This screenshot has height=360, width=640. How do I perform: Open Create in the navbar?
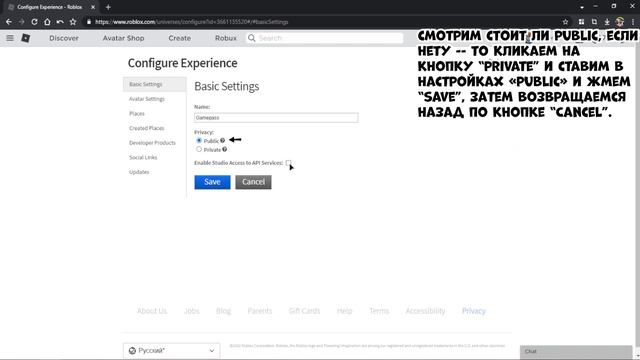click(180, 38)
